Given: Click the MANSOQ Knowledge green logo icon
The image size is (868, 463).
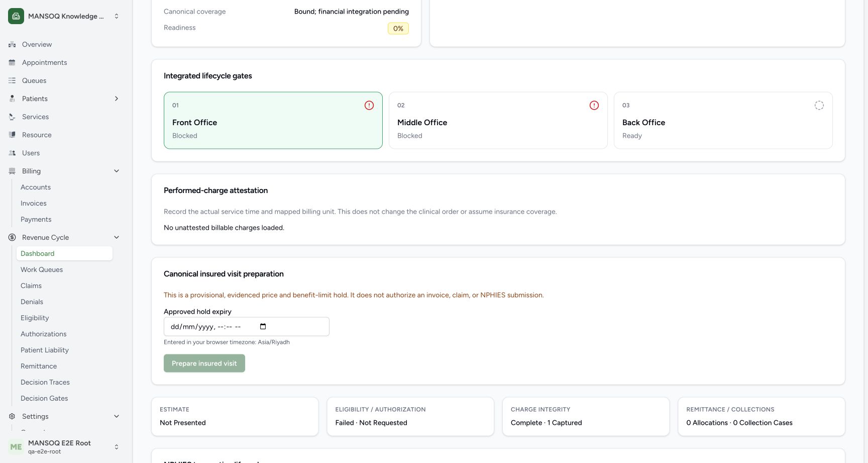Looking at the screenshot, I should 16,16.
